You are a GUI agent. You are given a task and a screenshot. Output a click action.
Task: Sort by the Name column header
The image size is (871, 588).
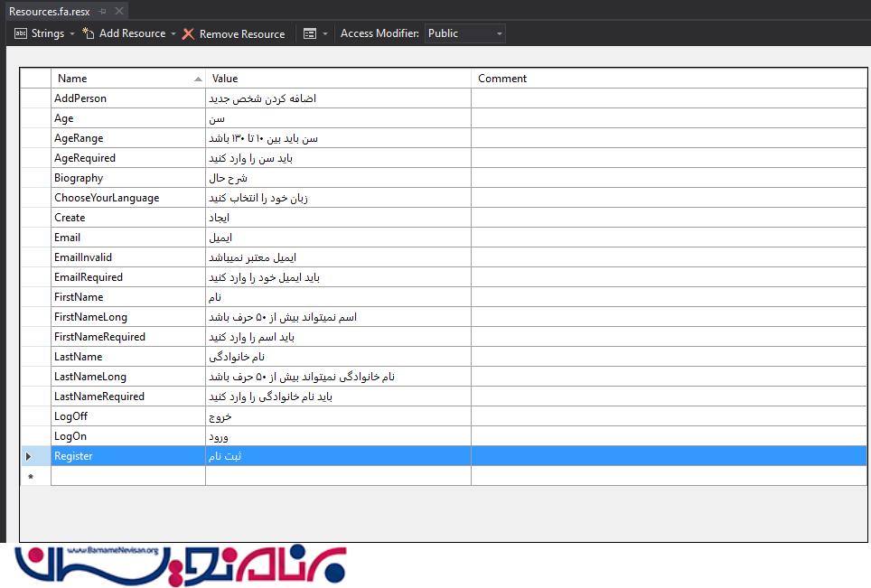tap(126, 79)
